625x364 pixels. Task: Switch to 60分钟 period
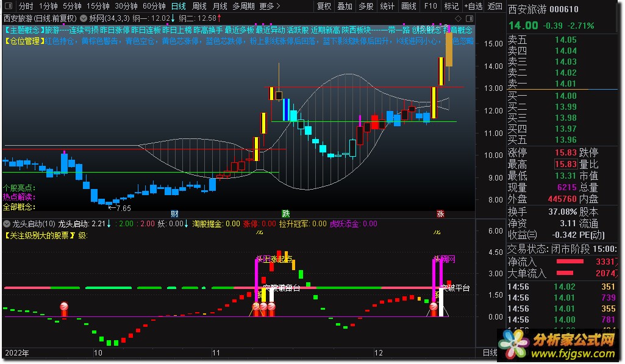154,6
